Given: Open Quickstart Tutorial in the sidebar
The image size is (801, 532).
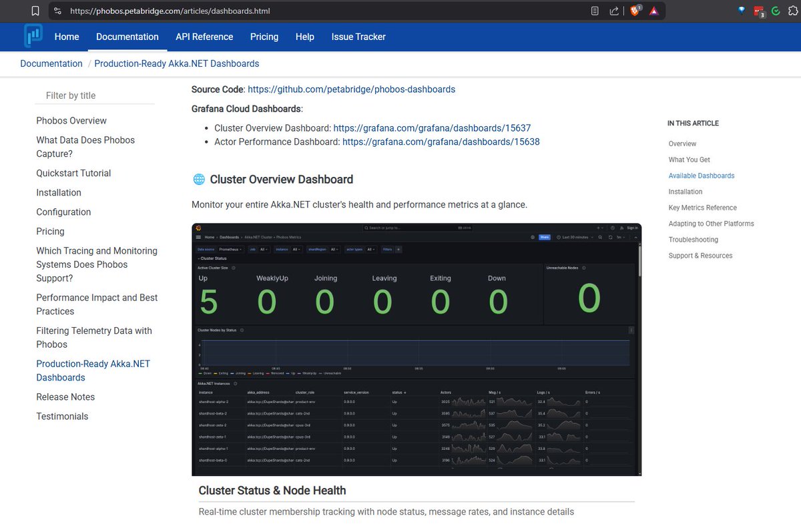Looking at the screenshot, I should pyautogui.click(x=73, y=173).
